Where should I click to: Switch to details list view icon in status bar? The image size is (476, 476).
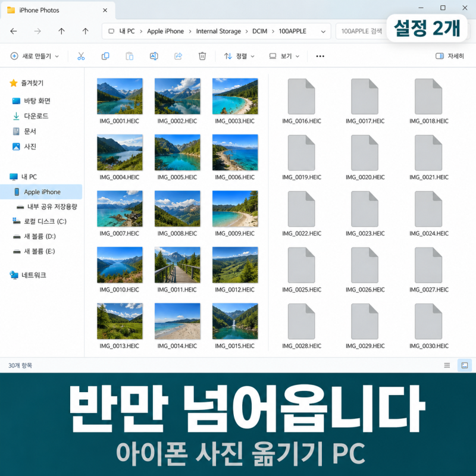447,365
